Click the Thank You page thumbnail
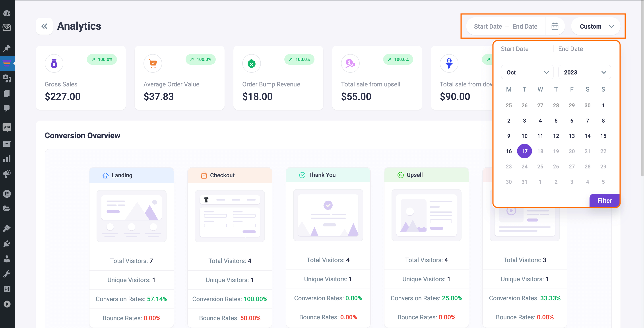Screen dimensions: 644x328 coord(328,215)
